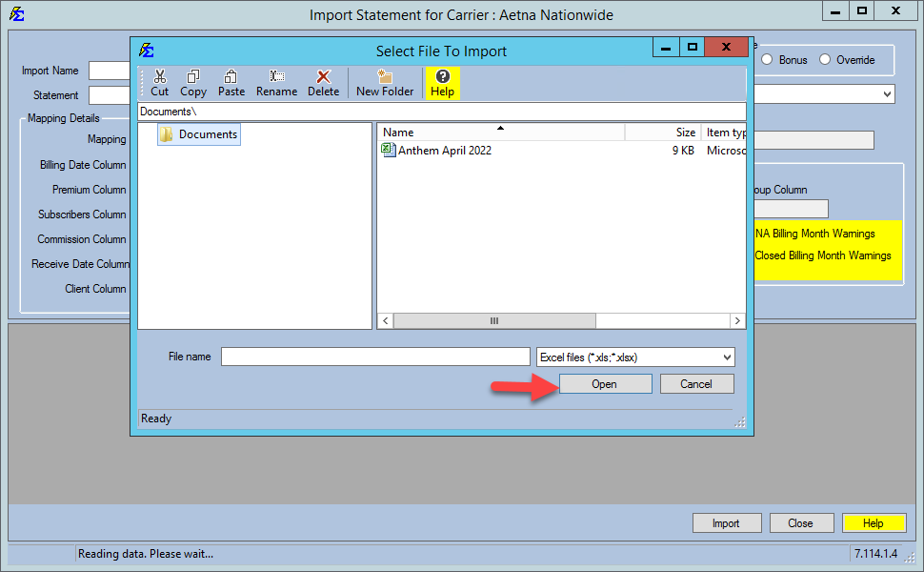Click the red Delete icon
The width and height of the screenshot is (924, 572).
click(323, 83)
